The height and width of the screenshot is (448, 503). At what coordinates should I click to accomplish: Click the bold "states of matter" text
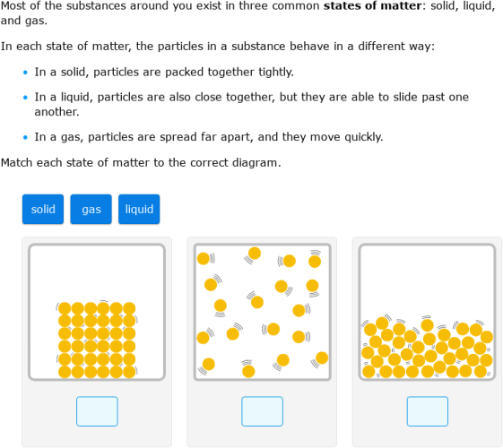[x=372, y=5]
